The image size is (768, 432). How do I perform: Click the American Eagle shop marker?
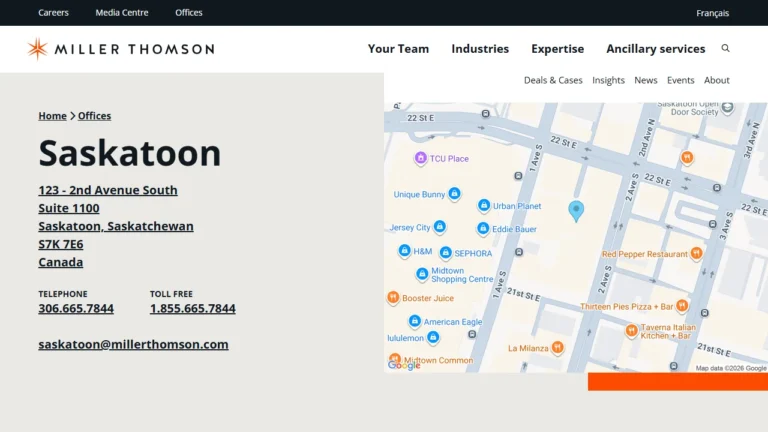(414, 321)
